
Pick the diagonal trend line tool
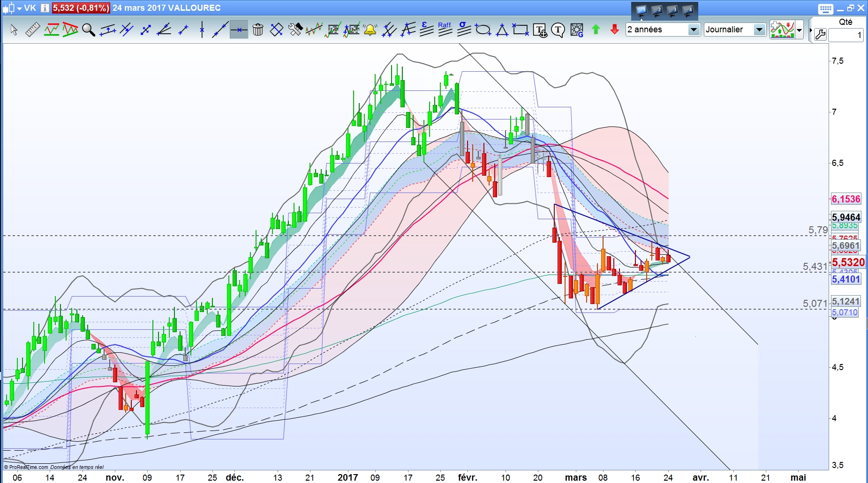pyautogui.click(x=220, y=30)
